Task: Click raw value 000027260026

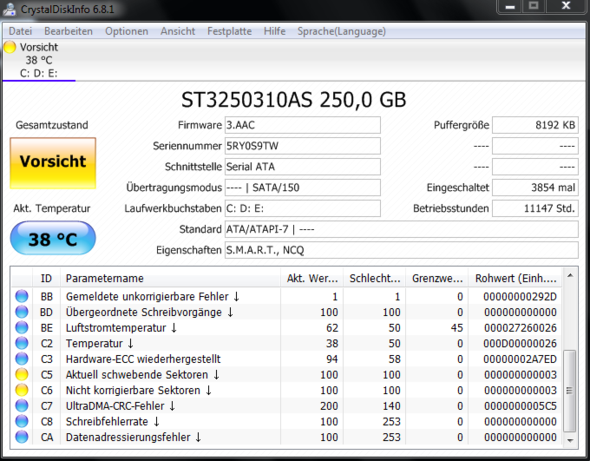Action: 520,328
